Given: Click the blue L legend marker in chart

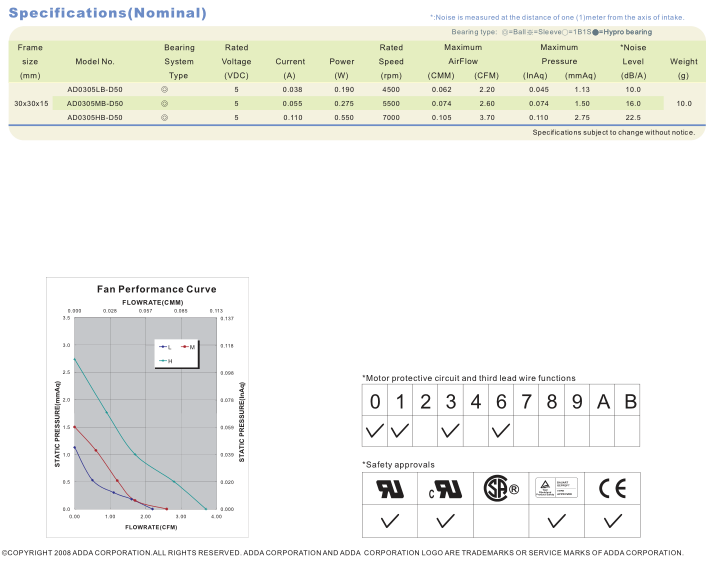Looking at the screenshot, I should click(x=163, y=347).
